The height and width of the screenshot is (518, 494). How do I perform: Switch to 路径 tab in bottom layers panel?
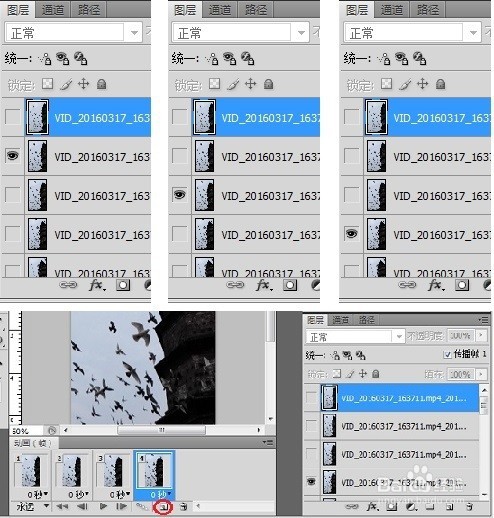[367, 320]
